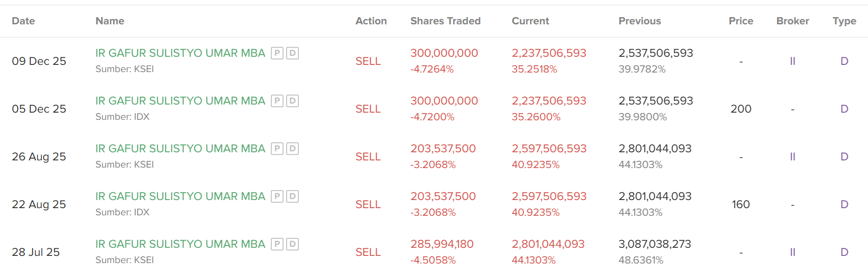Click the Action column header
Screen dimensions: 868x273
tap(371, 21)
